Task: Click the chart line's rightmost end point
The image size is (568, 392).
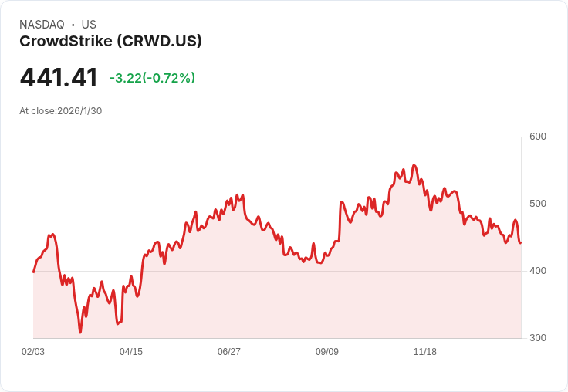Action: click(521, 243)
